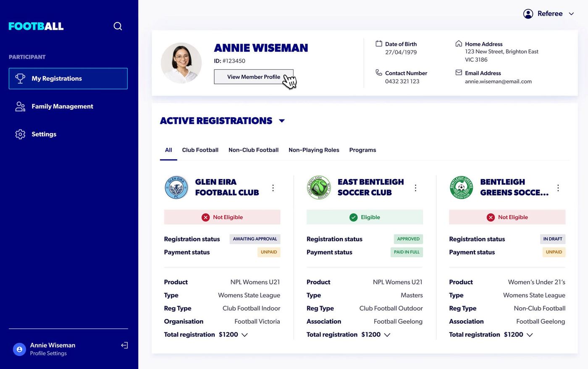Click the green check icon on Eligible banner
Image resolution: width=588 pixels, height=369 pixels.
pyautogui.click(x=354, y=217)
